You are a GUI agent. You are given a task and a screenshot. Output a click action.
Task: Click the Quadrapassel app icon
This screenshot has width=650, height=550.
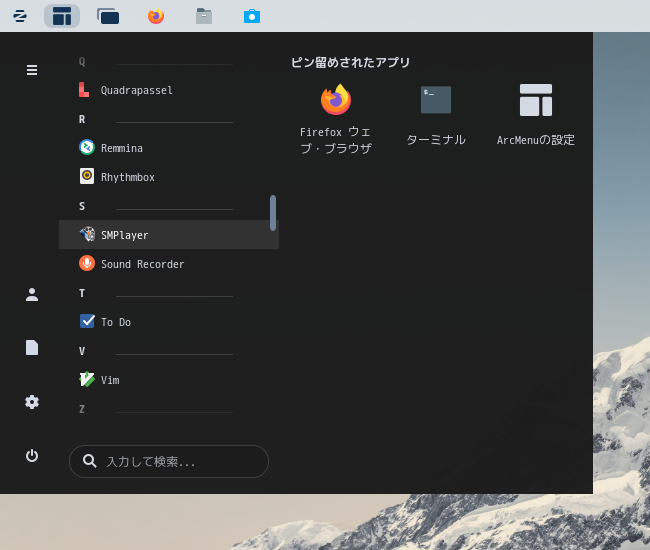point(84,90)
